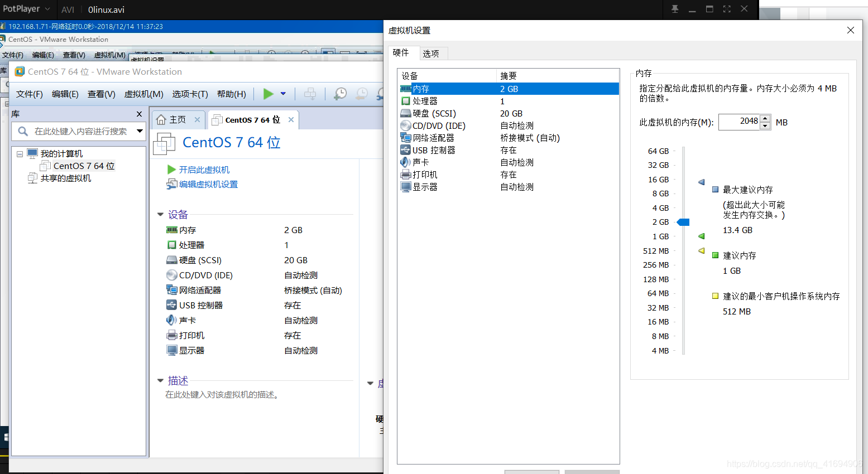The width and height of the screenshot is (868, 474).
Task: Close the 库 library panel
Action: [x=140, y=114]
